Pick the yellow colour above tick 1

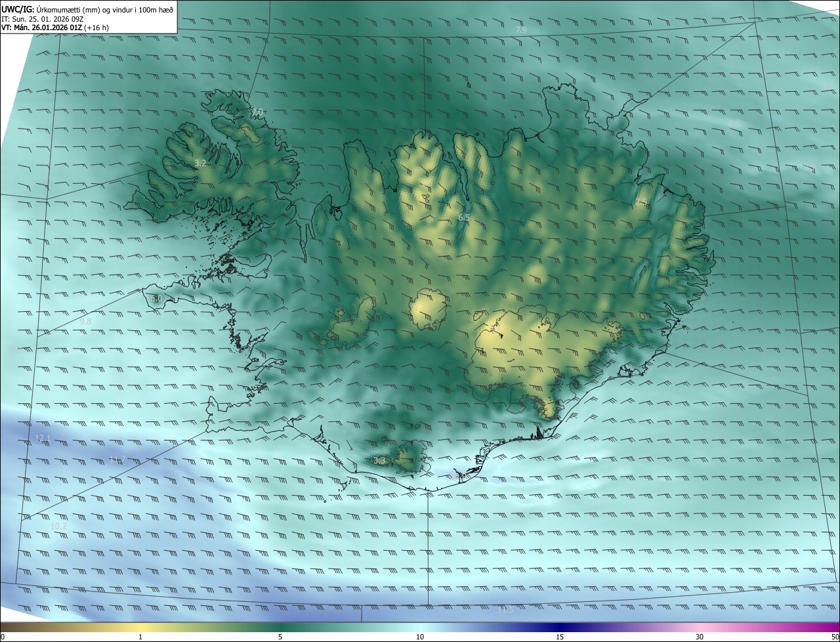click(x=140, y=627)
